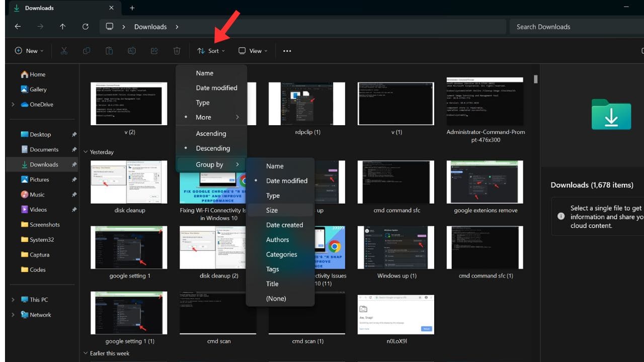Click the vertical scrollbar thumb

point(536,79)
